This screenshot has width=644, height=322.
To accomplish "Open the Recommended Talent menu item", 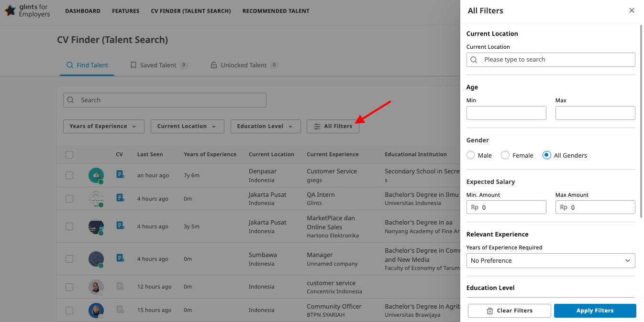I will (276, 11).
